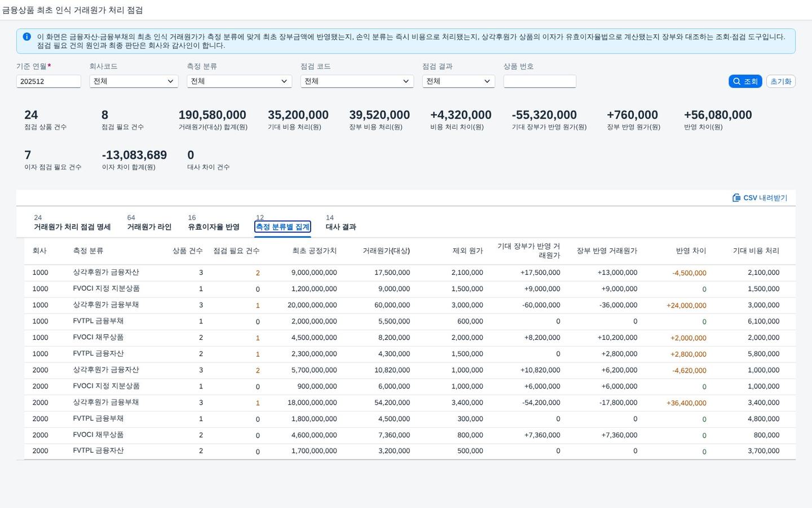Switch to the 거래원가 처리 점검 명세 tab
The image size is (812, 508).
click(72, 227)
